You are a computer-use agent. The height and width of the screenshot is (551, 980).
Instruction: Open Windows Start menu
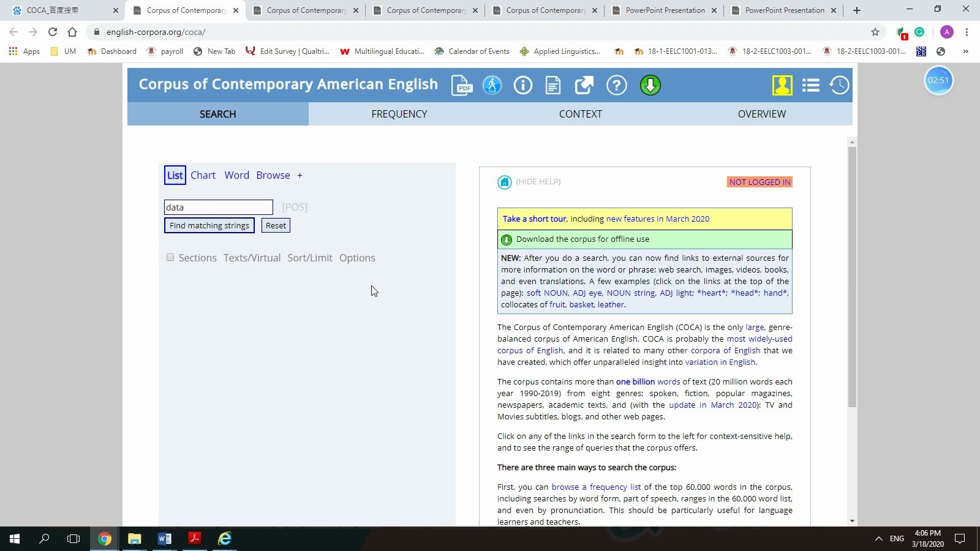[15, 539]
